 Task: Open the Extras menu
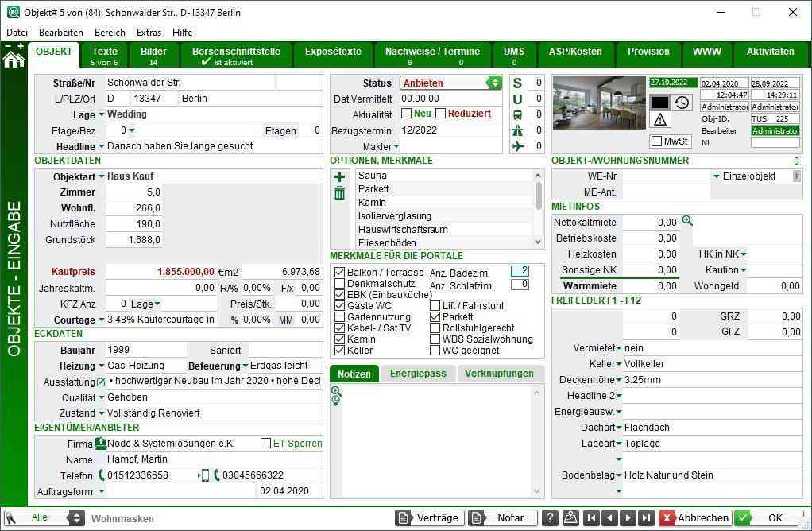[x=149, y=33]
